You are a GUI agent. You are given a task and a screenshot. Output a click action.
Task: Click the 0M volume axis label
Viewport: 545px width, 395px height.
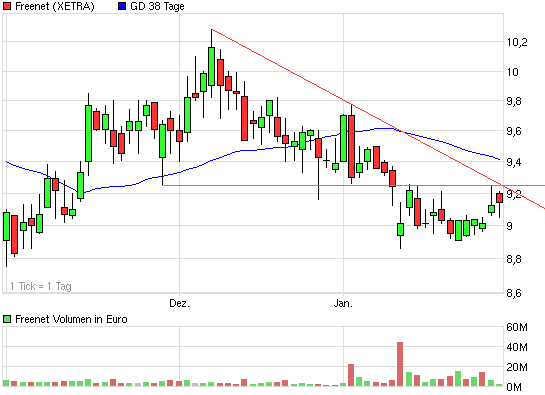[514, 387]
